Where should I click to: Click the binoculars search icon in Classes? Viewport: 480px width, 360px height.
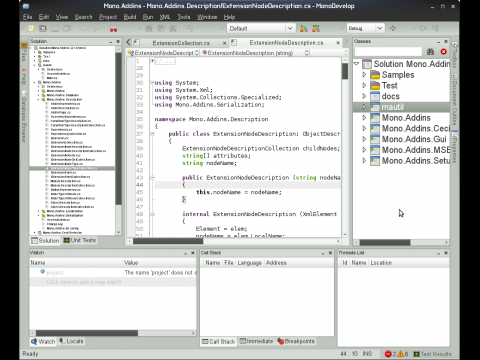[x=430, y=52]
